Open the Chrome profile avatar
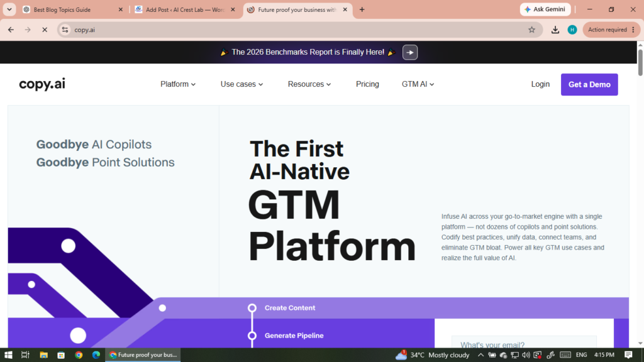 [x=572, y=30]
